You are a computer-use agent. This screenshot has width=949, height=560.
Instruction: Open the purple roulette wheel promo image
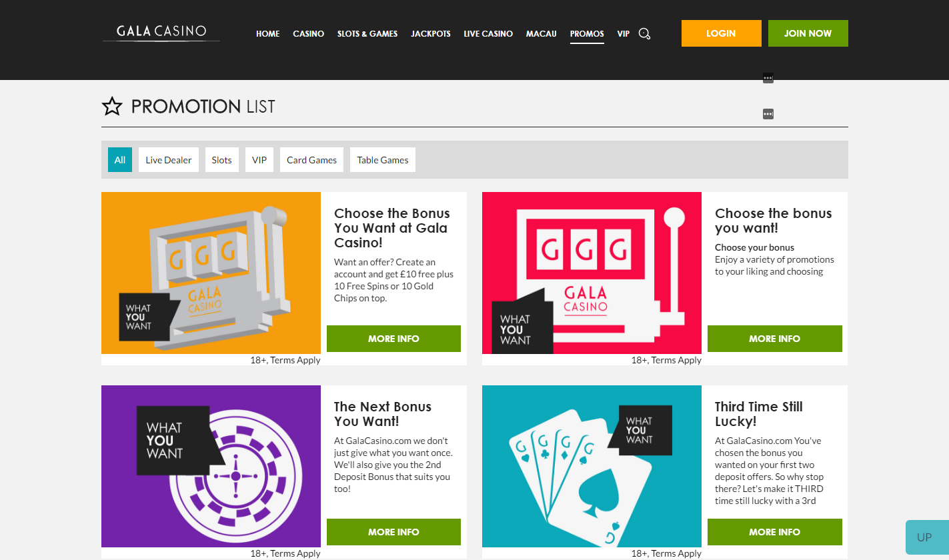tap(211, 467)
